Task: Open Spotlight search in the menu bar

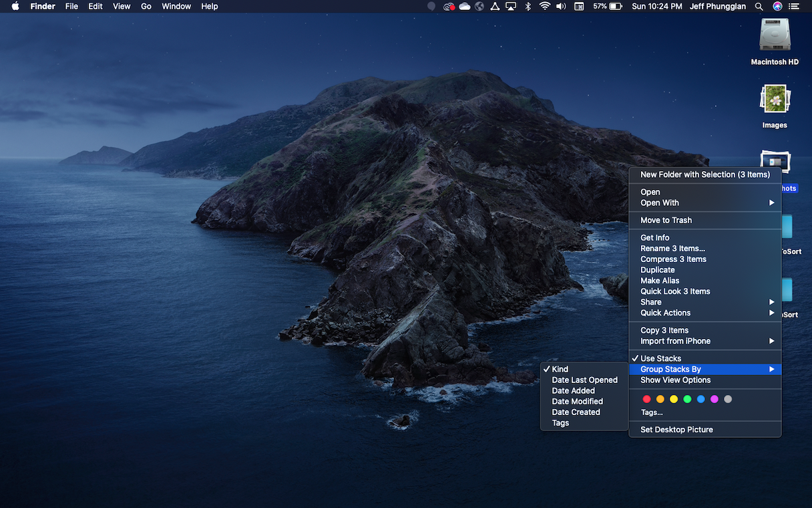Action: coord(759,6)
